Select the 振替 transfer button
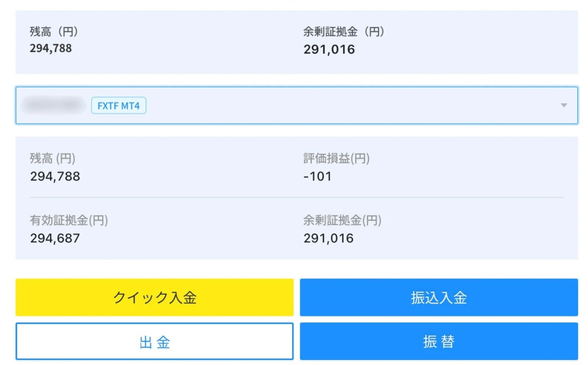This screenshot has height=365, width=588. 439,341
